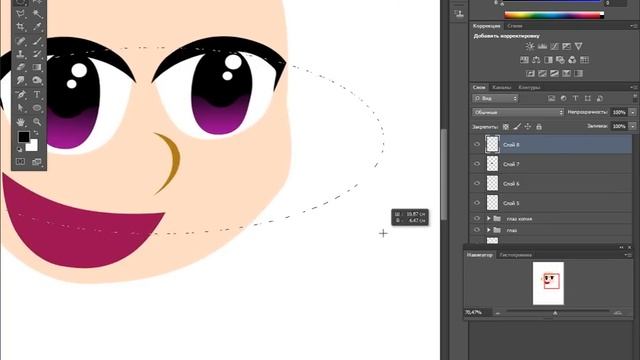Open the Layers panel flyout menu

[633, 87]
